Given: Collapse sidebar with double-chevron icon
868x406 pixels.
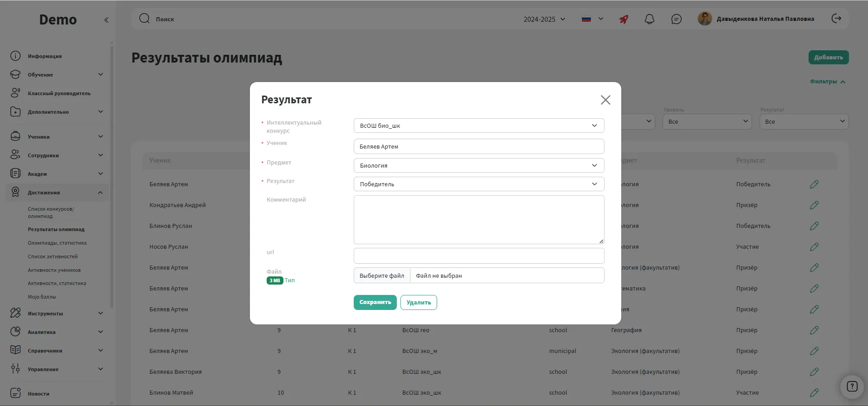Looking at the screenshot, I should [x=106, y=20].
